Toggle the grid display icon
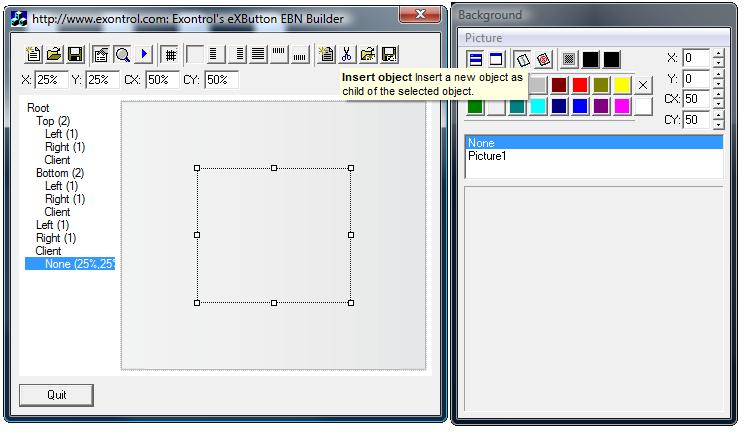Screen dimensions: 748x433 coord(171,54)
